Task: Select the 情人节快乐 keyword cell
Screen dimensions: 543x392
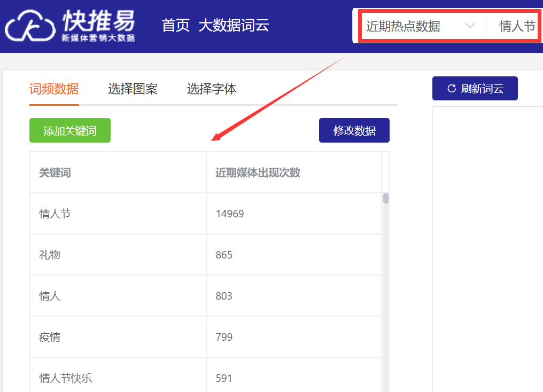Action: (118, 375)
